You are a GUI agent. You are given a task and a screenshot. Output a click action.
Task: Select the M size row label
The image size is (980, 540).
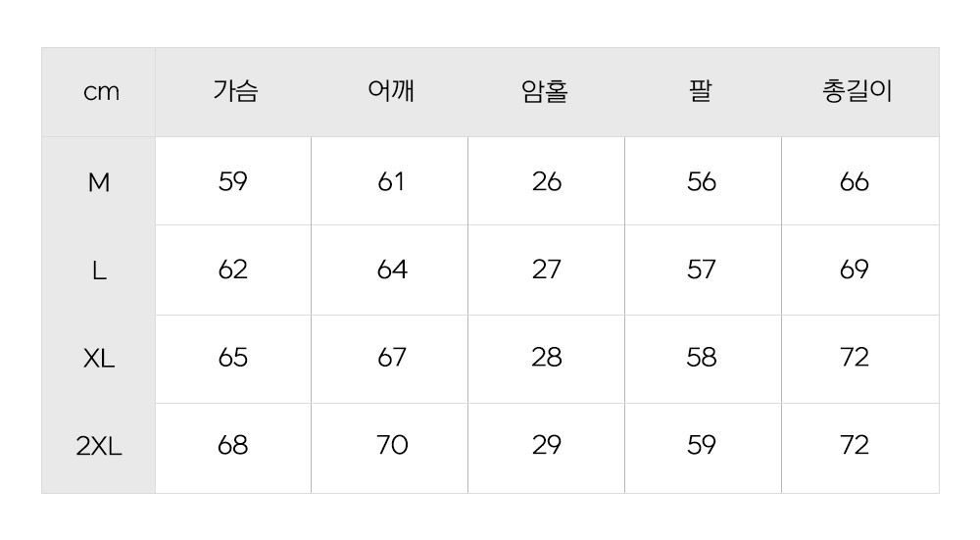[x=99, y=182]
